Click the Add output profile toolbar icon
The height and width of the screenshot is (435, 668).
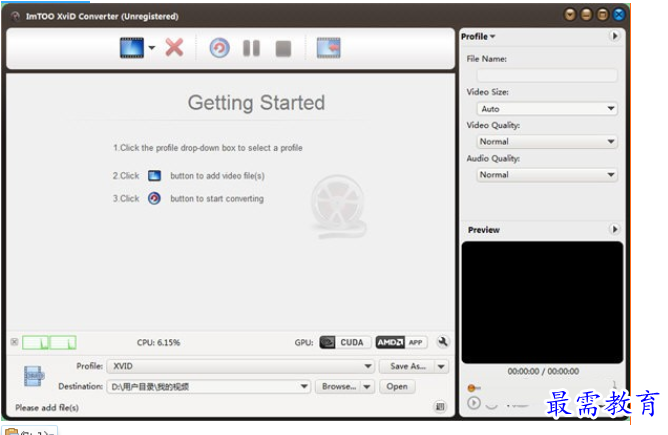pos(328,48)
